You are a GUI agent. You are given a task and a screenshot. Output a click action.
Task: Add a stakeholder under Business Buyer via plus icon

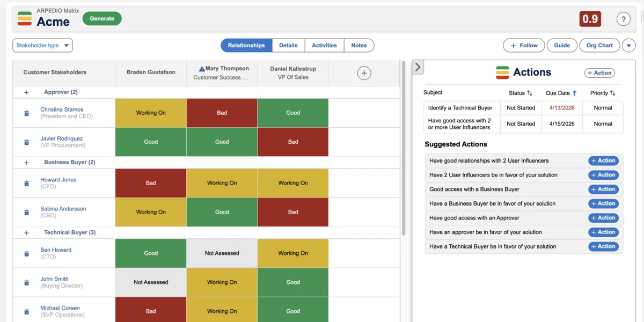tap(26, 162)
